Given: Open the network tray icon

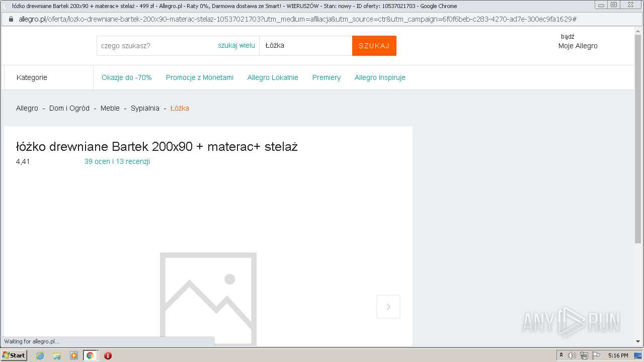Looking at the screenshot, I should pos(584,355).
